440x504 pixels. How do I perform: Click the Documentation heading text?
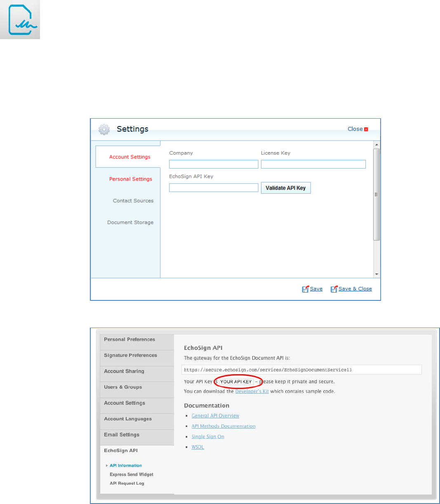207,406
